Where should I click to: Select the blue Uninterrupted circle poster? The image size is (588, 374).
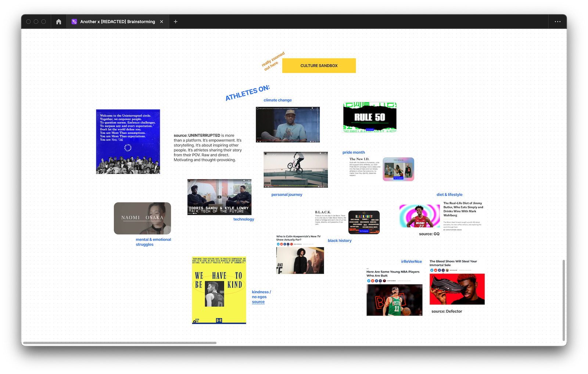(x=128, y=141)
